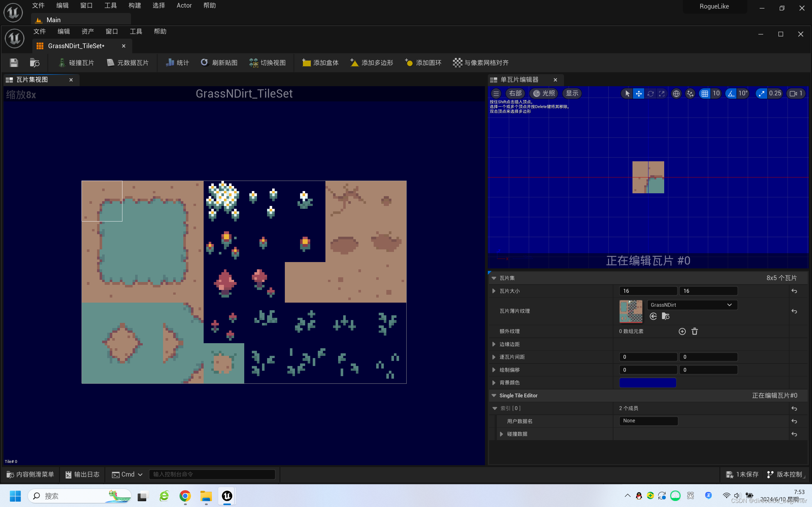This screenshot has height=507, width=812.
Task: Open the 资产 menu
Action: 88,31
